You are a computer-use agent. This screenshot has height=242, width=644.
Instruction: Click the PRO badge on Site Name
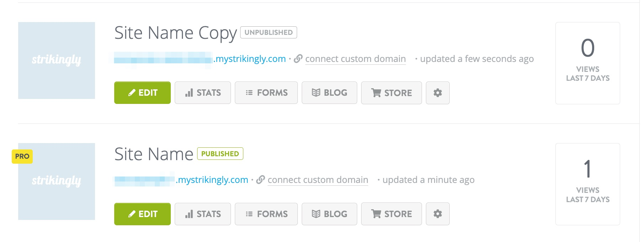coord(22,156)
